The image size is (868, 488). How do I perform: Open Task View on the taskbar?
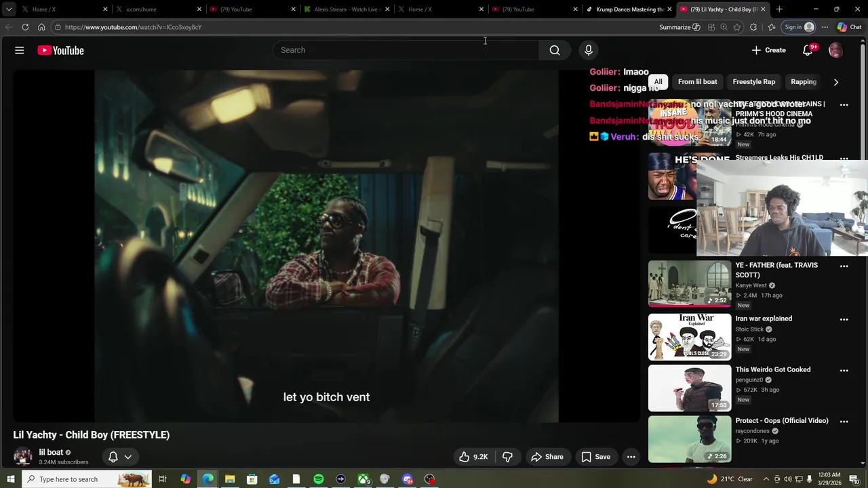[x=163, y=479]
